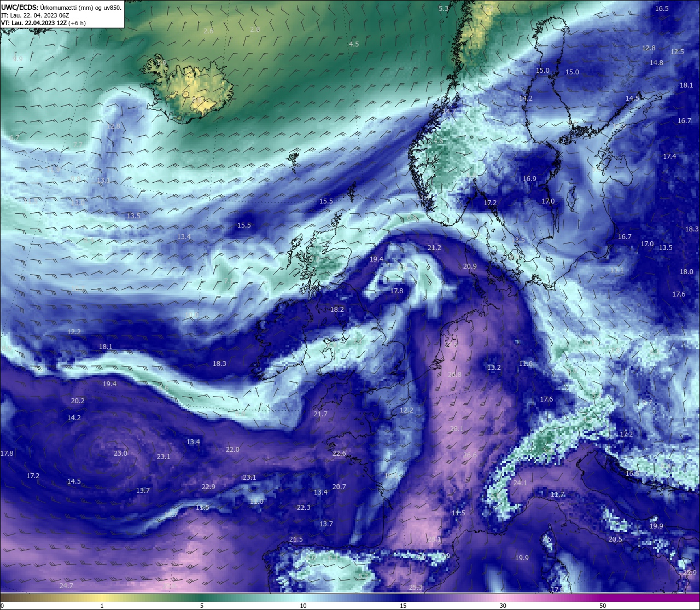Image resolution: width=700 pixels, height=610 pixels.
Task: Click the 18.2 value near Ireland
Action: tap(337, 310)
